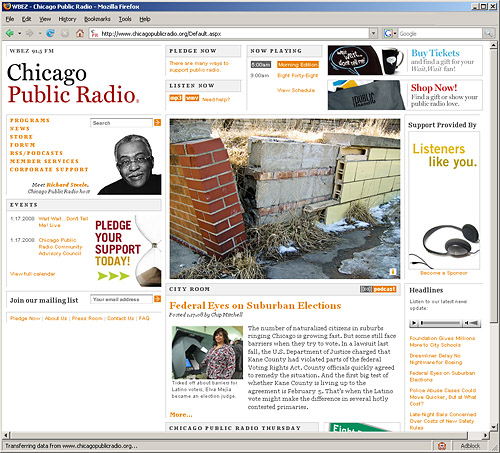Open CORPORATE SUPPORT navigation link
The width and height of the screenshot is (500, 453).
pos(49,169)
